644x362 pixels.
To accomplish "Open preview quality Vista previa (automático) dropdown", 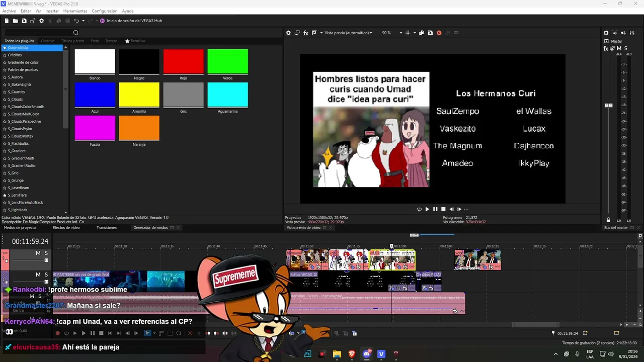I will click(x=348, y=33).
